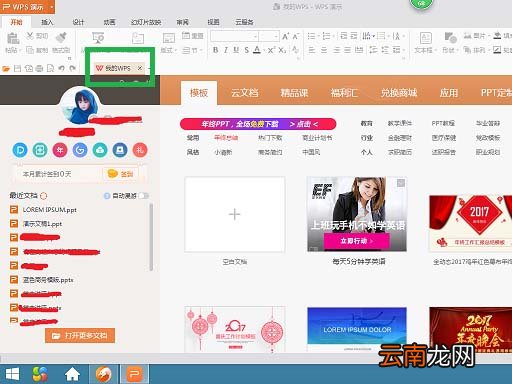Viewport: 512px width, 384px height.
Task: Click the Undo arrow in quick toolbar
Action: [61, 68]
